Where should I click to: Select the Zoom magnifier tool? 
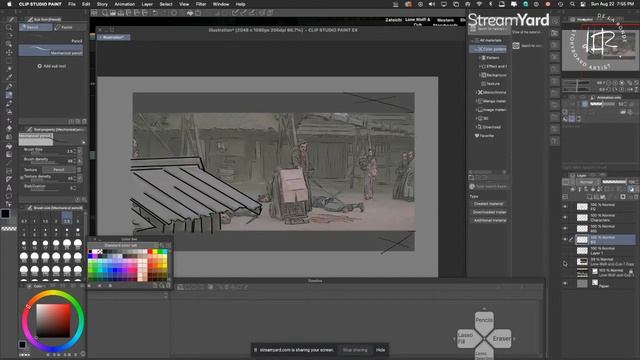(9, 27)
